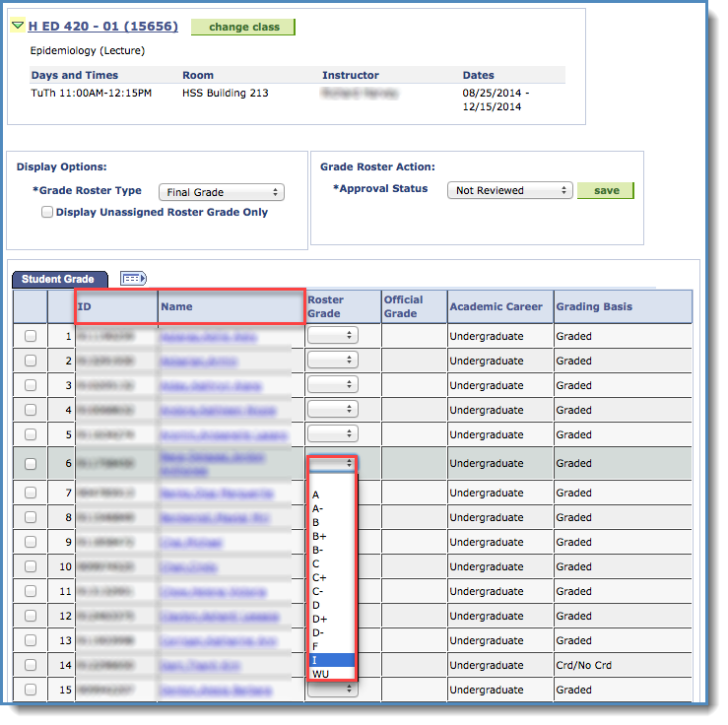Viewport: 728px width, 725px height.
Task: Open the student name link in row 14
Action: [x=200, y=666]
